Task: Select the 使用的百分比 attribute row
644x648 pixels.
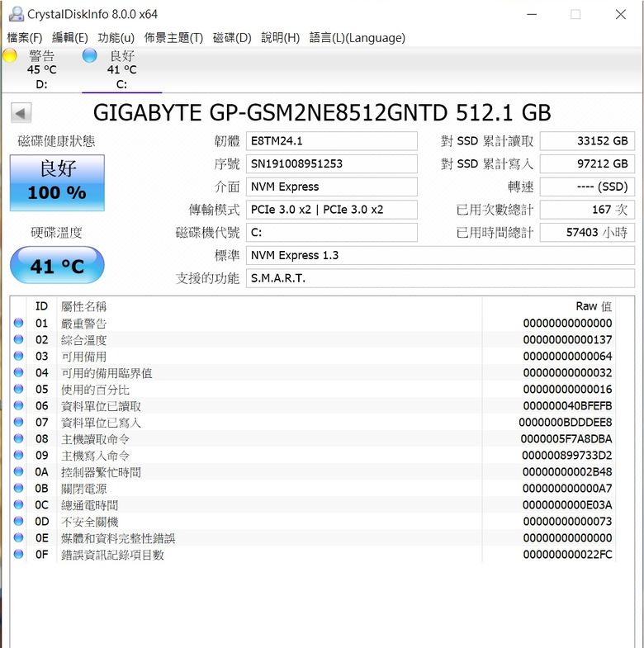Action: pyautogui.click(x=313, y=389)
